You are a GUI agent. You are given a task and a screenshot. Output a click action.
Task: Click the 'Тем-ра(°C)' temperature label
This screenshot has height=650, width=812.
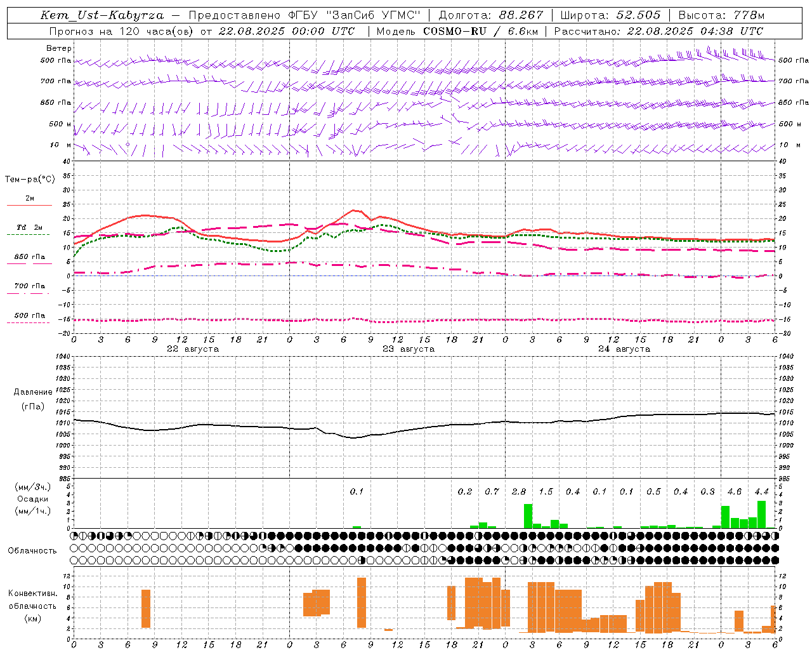point(30,180)
